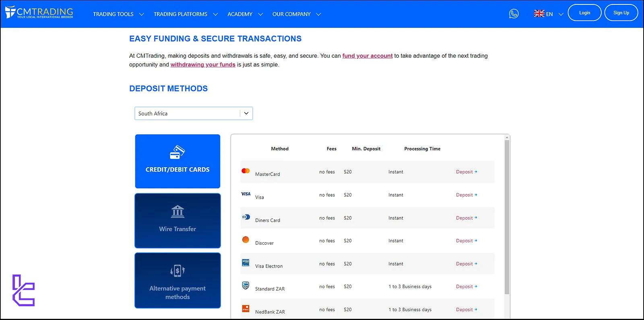Follow the fund your account link
Screen dimensions: 644x320
[367, 56]
